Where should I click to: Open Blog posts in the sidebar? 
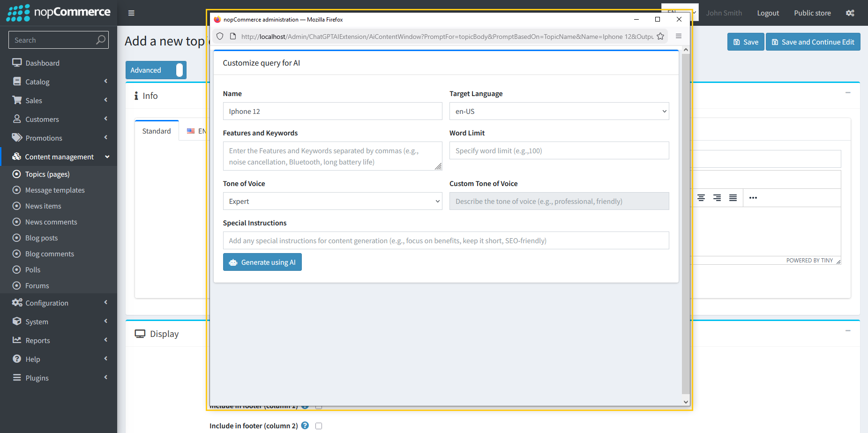[x=41, y=238]
